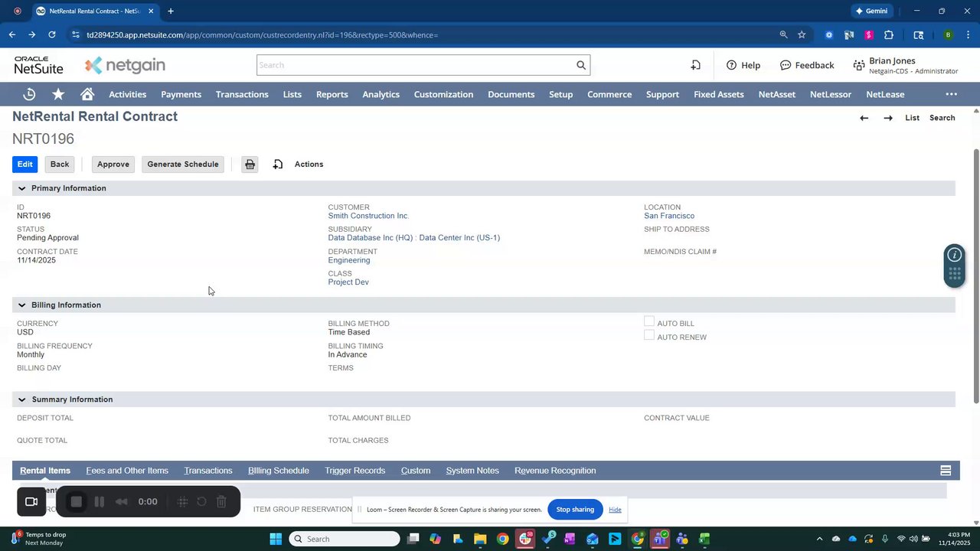
Task: Open the more menus ellipsis in navigation bar
Action: pyautogui.click(x=952, y=94)
